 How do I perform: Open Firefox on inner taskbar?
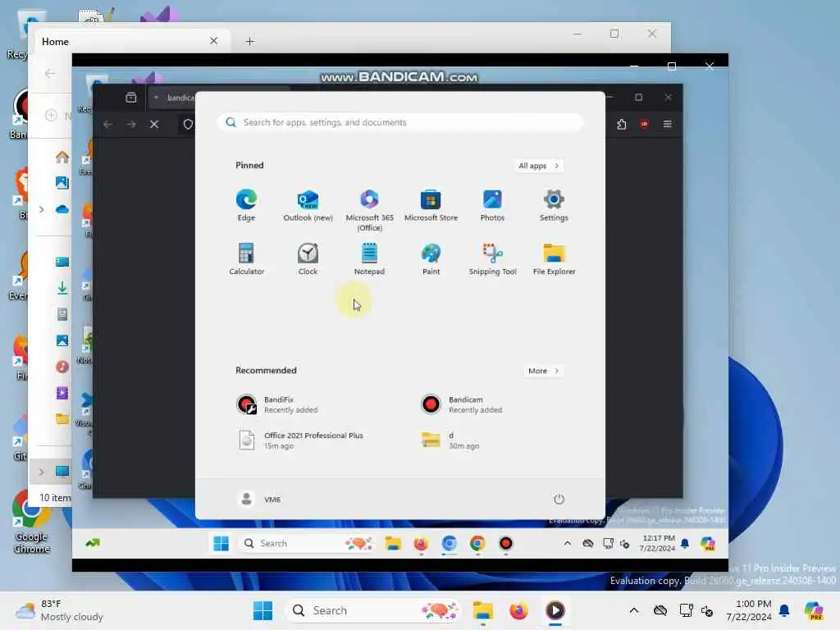(421, 544)
